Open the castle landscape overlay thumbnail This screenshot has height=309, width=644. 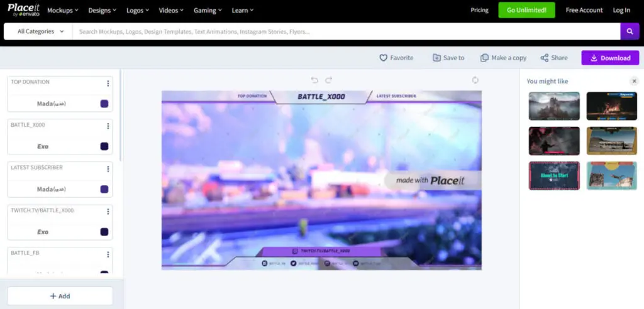pyautogui.click(x=554, y=106)
